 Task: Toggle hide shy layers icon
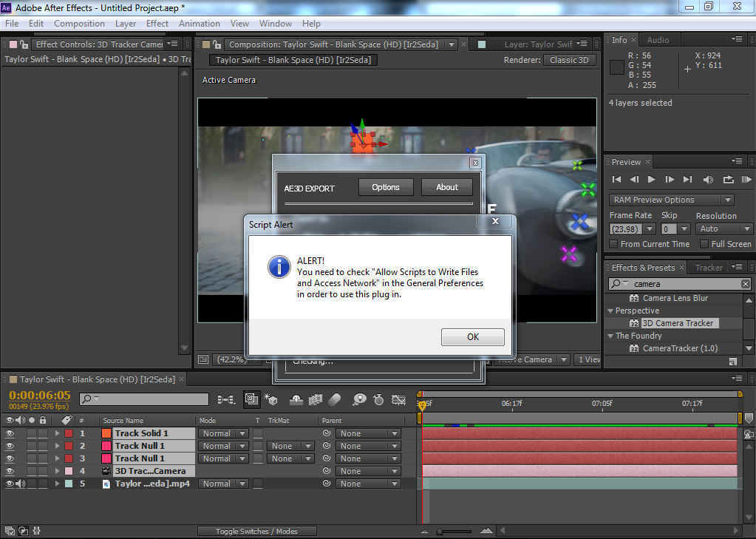coord(296,399)
